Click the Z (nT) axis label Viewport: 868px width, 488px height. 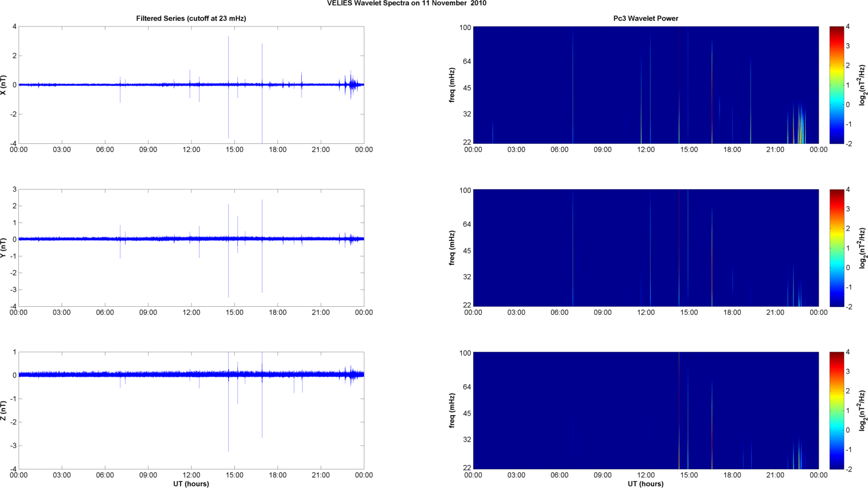[x=4, y=411]
